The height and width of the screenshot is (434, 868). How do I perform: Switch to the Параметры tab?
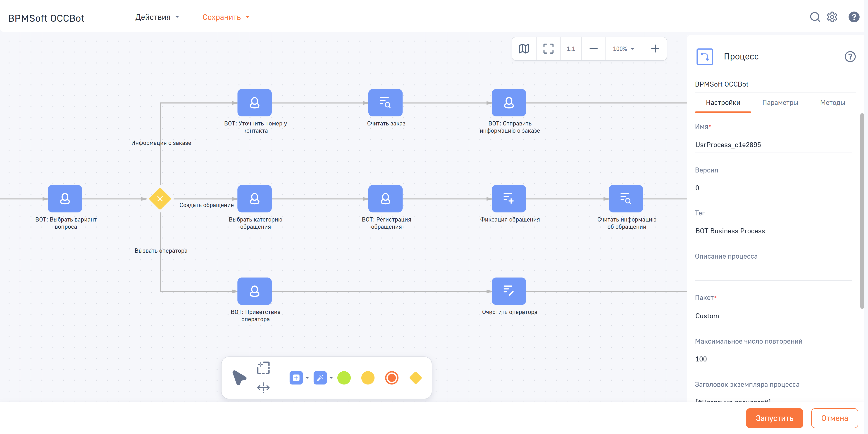pyautogui.click(x=780, y=103)
